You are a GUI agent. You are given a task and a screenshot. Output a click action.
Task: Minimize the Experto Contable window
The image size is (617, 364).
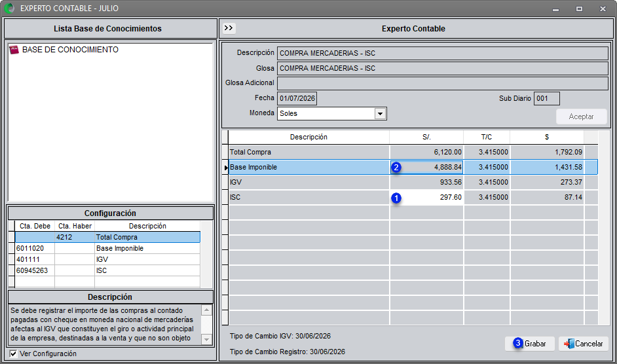click(x=555, y=9)
